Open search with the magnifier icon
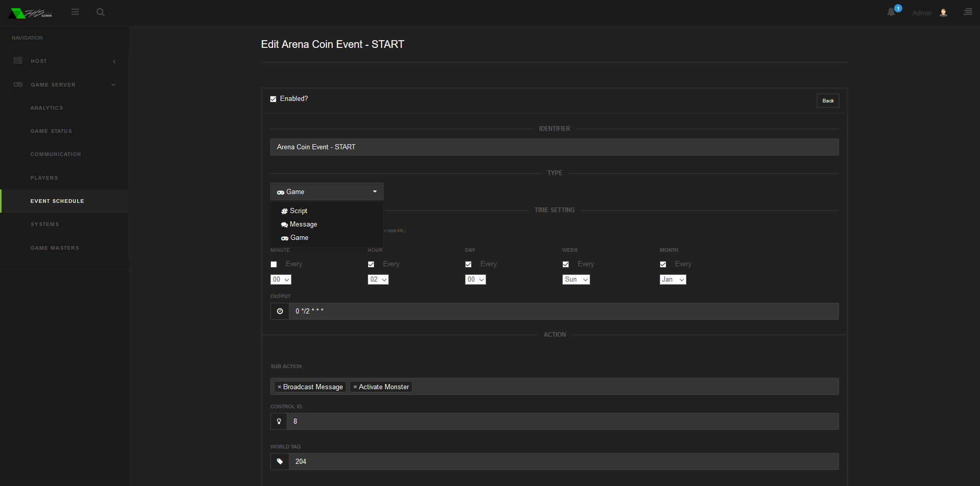This screenshot has width=980, height=486. [x=100, y=12]
